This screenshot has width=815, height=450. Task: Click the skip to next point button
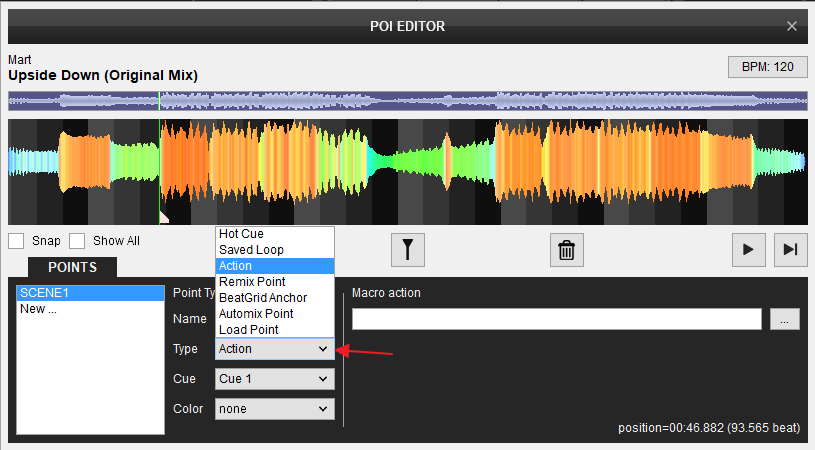pyautogui.click(x=790, y=250)
